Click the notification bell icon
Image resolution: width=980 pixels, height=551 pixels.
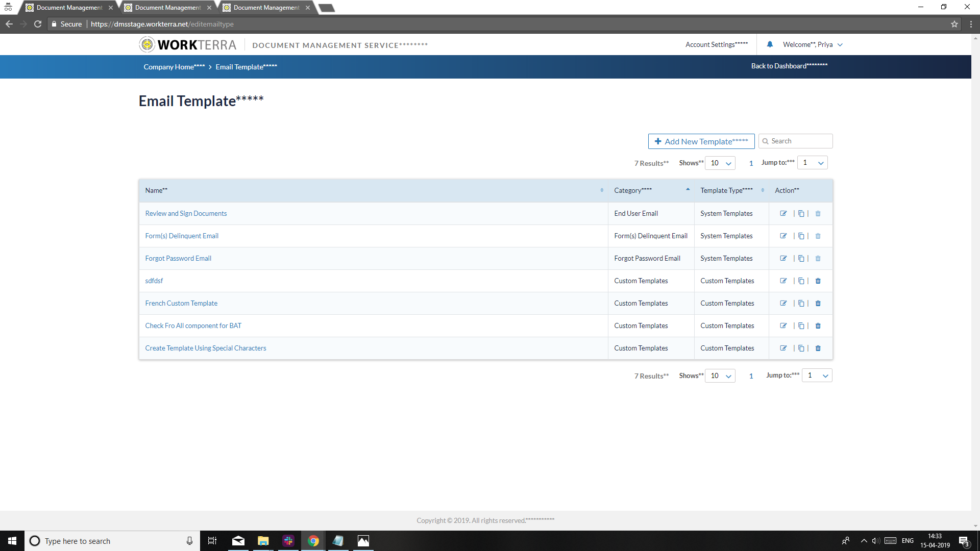click(x=770, y=44)
